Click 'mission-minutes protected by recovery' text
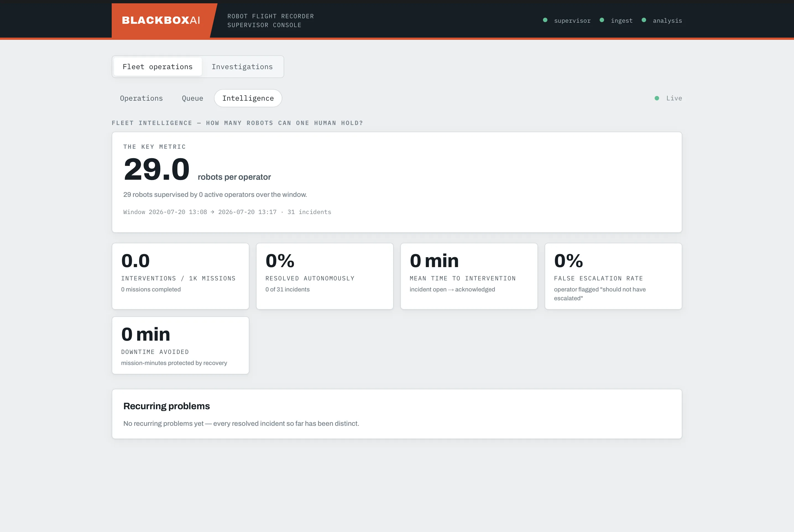 coord(174,363)
